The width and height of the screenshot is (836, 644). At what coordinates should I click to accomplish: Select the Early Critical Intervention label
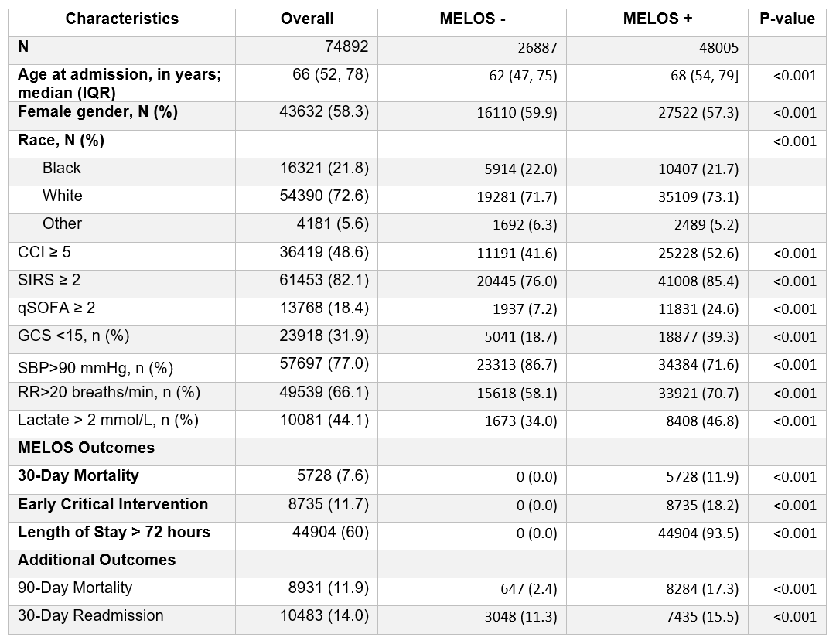point(113,504)
